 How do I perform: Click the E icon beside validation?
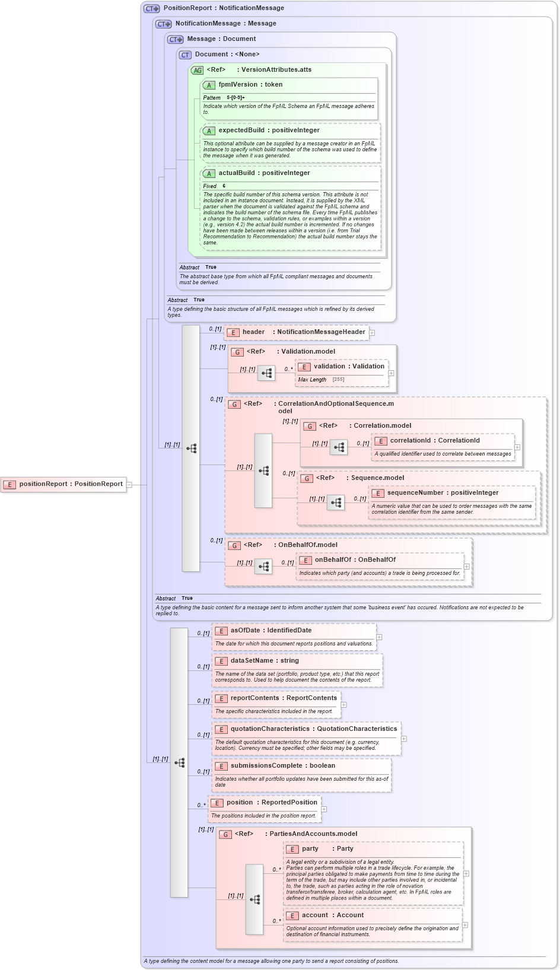304,367
